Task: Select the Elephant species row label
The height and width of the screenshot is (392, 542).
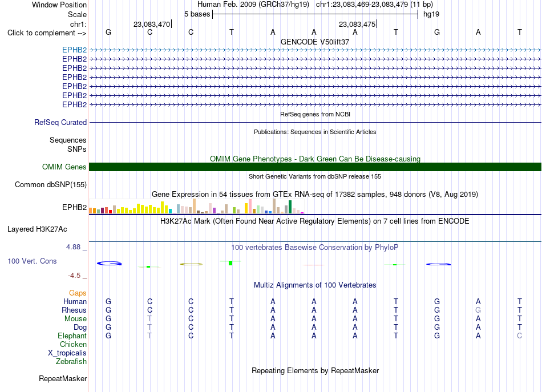Action: pos(72,336)
